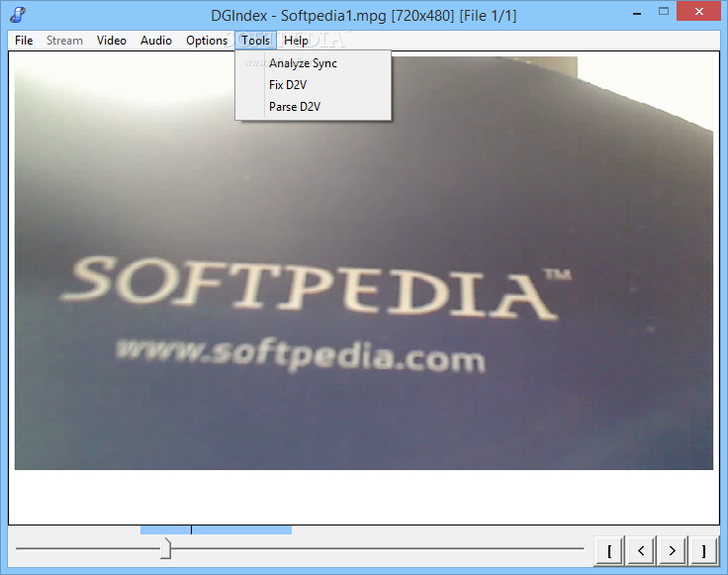Choose Analyze Sync from Tools menu

coord(314,63)
